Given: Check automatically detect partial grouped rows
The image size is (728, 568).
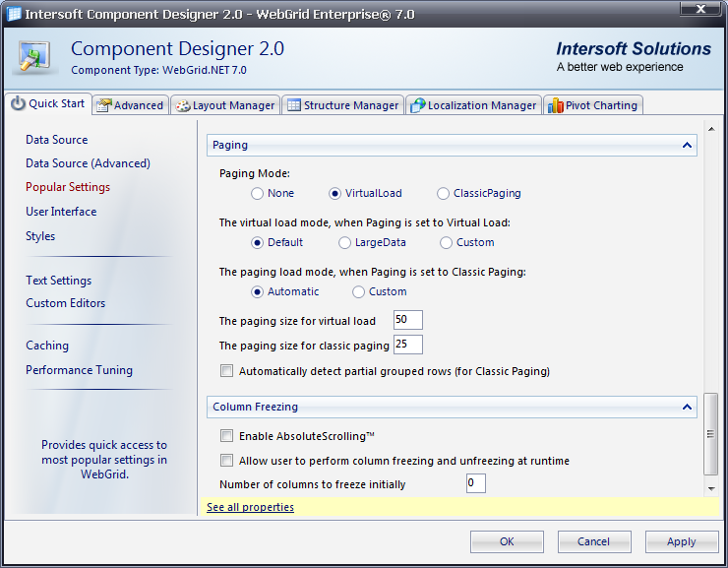Looking at the screenshot, I should point(227,372).
